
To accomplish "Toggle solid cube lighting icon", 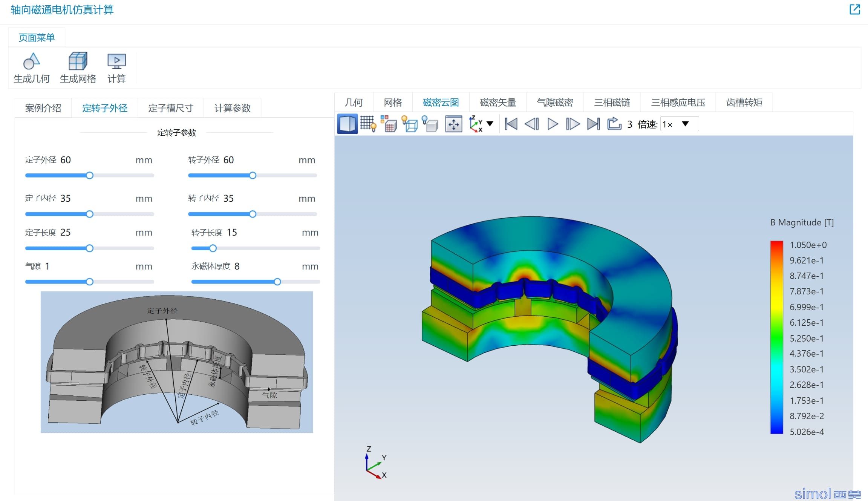I will [x=430, y=124].
